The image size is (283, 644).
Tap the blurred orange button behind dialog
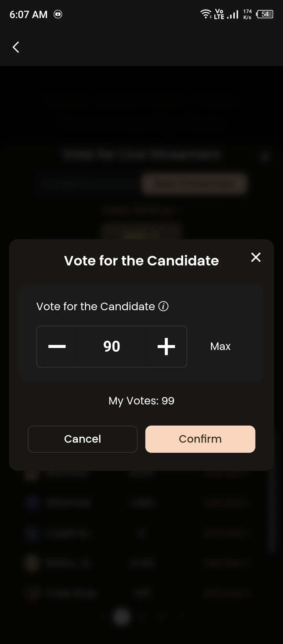click(194, 184)
